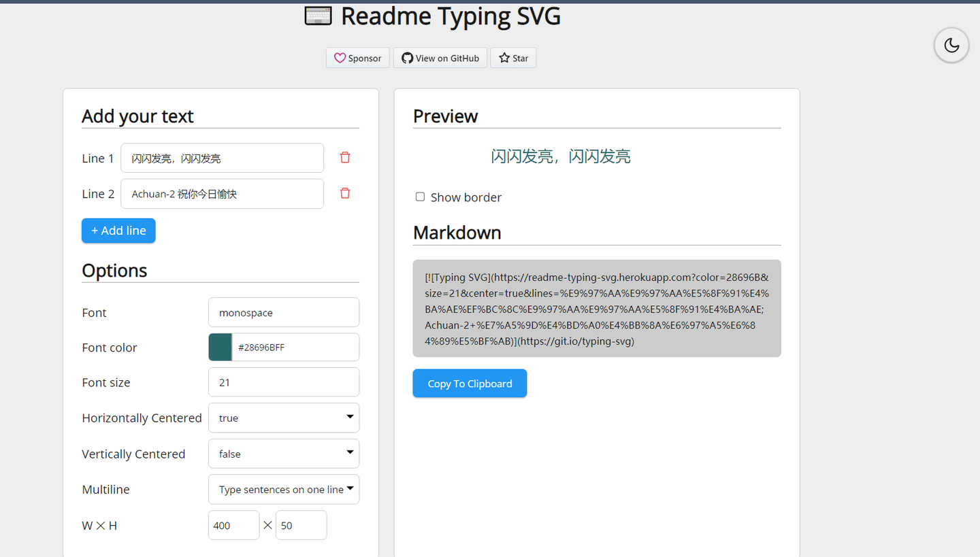The height and width of the screenshot is (557, 980).
Task: Enable the Show border checkbox
Action: coord(420,197)
